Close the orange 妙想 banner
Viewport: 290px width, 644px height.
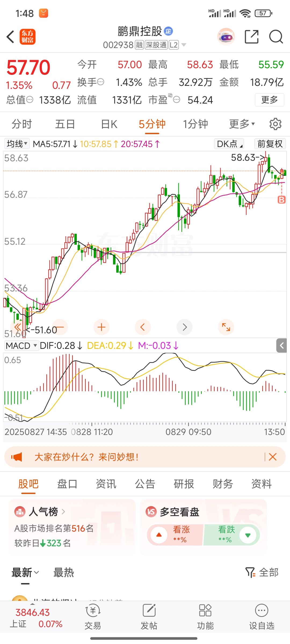tap(273, 457)
